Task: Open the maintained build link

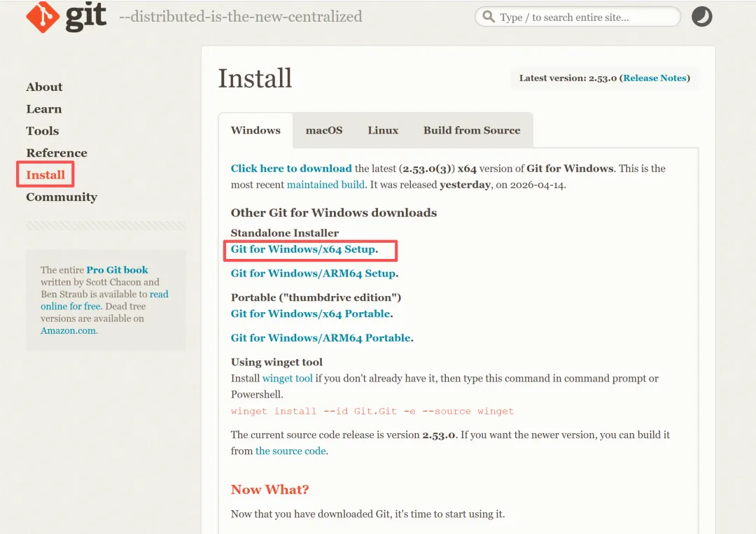Action: coord(325,185)
